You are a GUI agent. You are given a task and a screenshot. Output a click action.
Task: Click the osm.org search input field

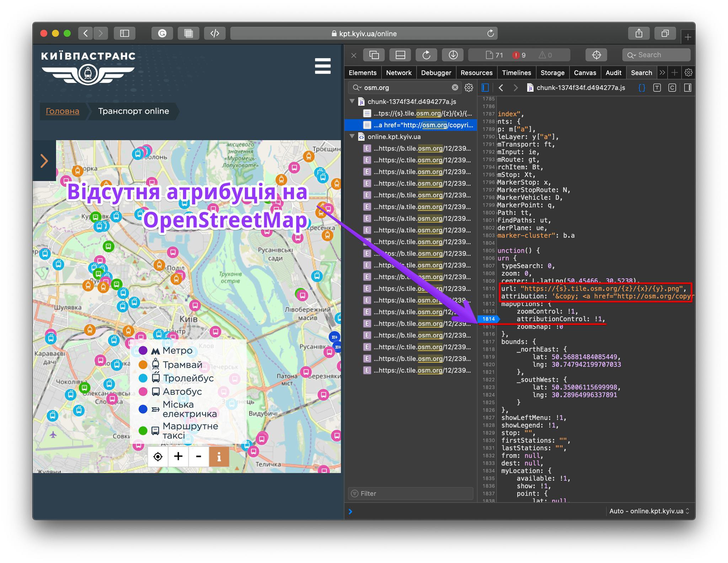pos(405,87)
